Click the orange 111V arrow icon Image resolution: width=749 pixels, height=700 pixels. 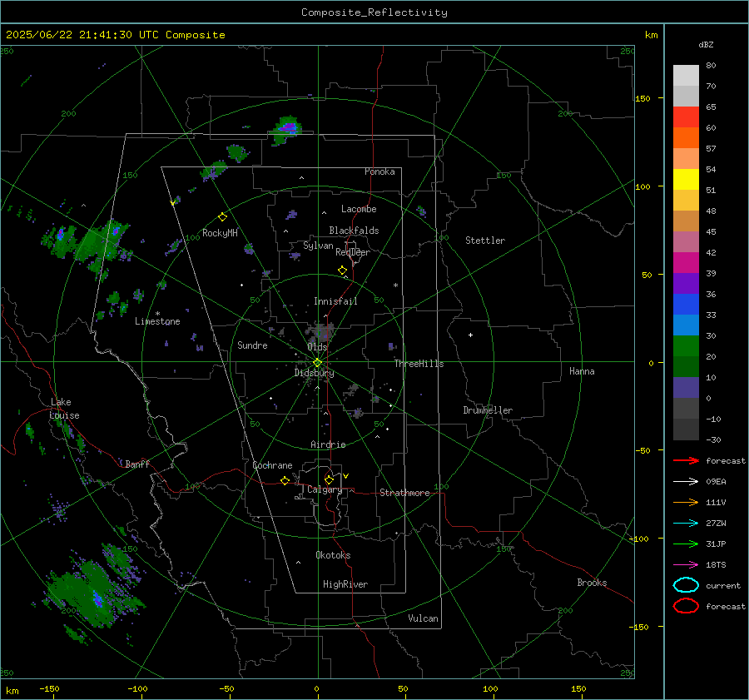coord(686,502)
